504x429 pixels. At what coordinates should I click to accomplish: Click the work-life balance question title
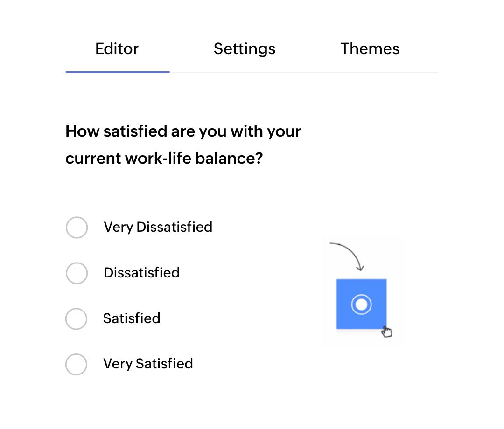point(183,145)
